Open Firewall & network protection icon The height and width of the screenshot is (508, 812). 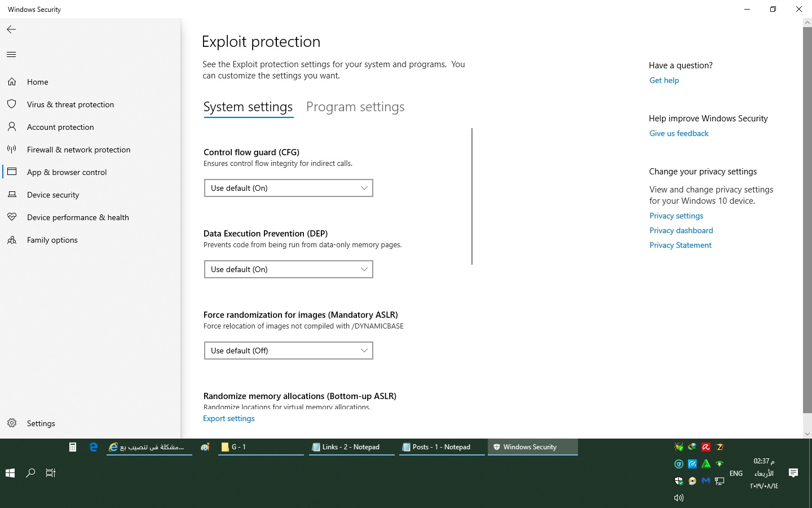click(x=12, y=150)
